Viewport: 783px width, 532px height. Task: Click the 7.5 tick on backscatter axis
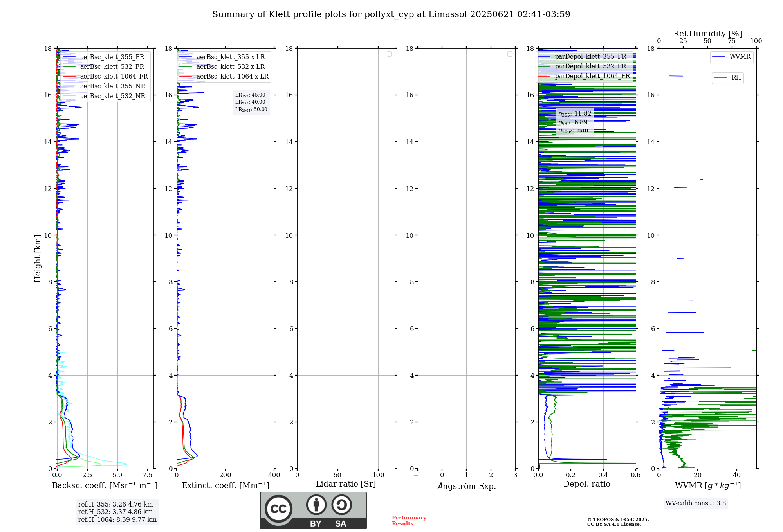tap(148, 475)
